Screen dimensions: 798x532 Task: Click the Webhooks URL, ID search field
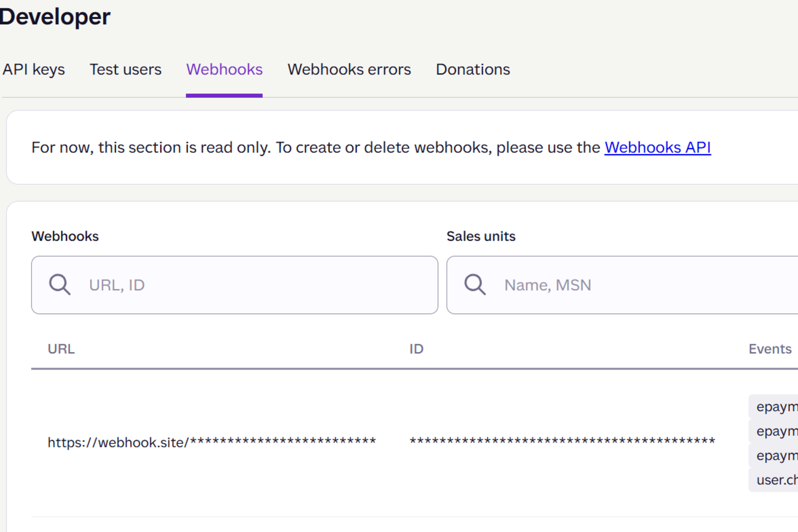click(235, 285)
